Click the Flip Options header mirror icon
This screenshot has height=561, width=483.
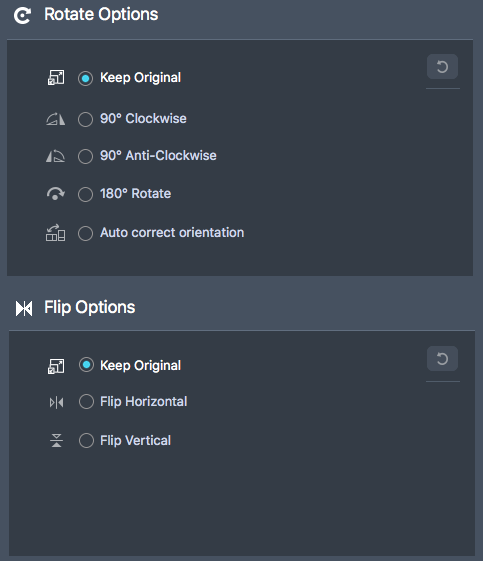click(x=24, y=308)
